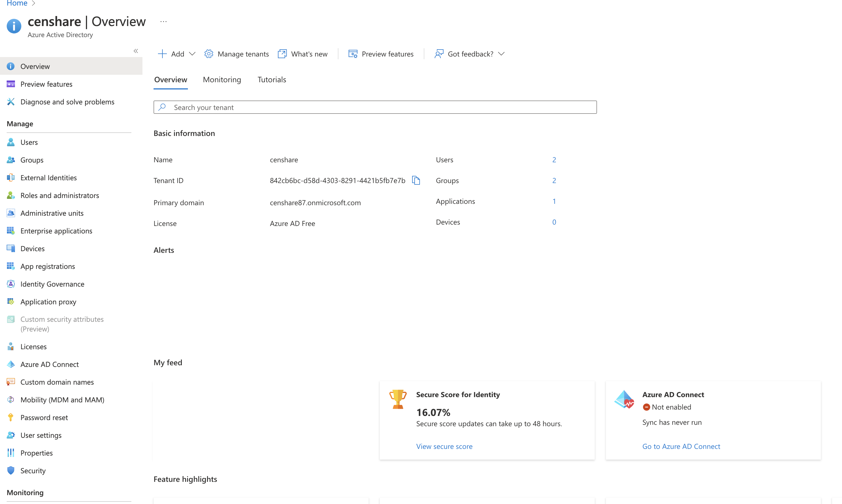842x504 pixels.
Task: Collapse the left sidebar with double chevron
Action: (136, 51)
